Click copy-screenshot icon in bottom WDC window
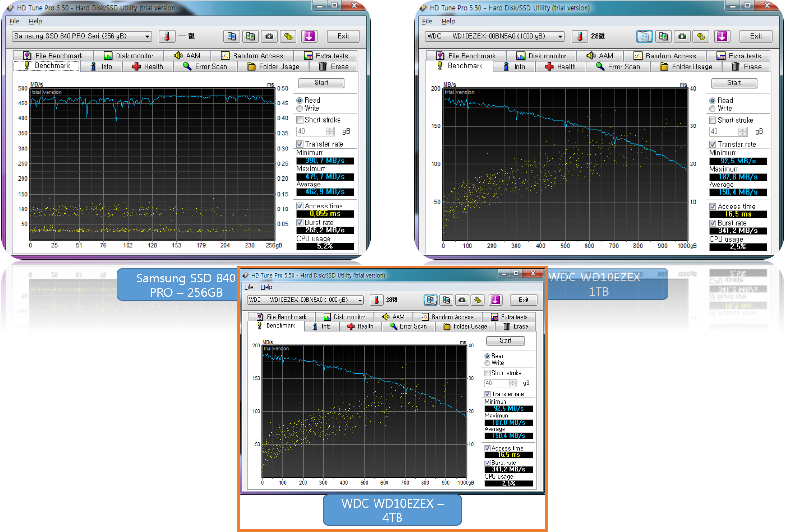The image size is (785, 532). tap(446, 300)
